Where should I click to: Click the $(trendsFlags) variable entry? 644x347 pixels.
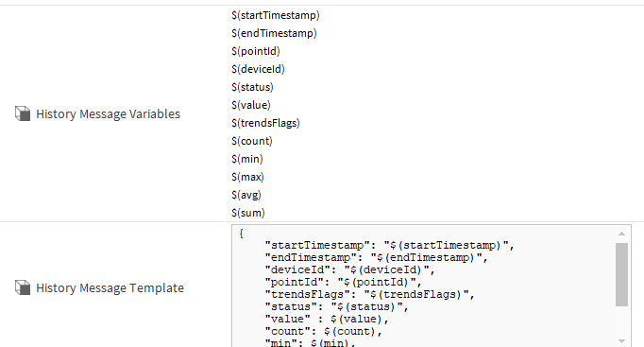tap(265, 123)
